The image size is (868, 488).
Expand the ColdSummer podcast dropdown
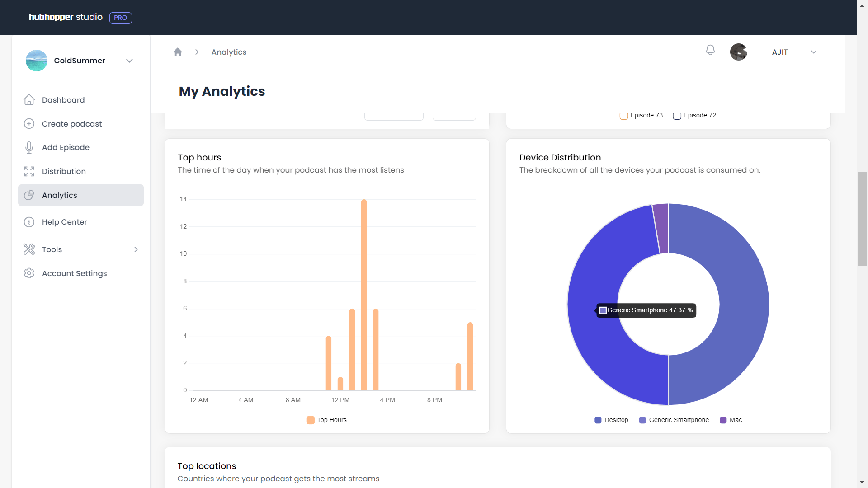[x=129, y=61]
